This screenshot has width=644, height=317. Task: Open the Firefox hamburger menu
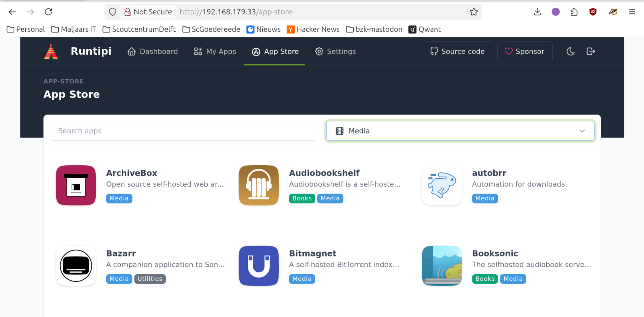[x=632, y=12]
